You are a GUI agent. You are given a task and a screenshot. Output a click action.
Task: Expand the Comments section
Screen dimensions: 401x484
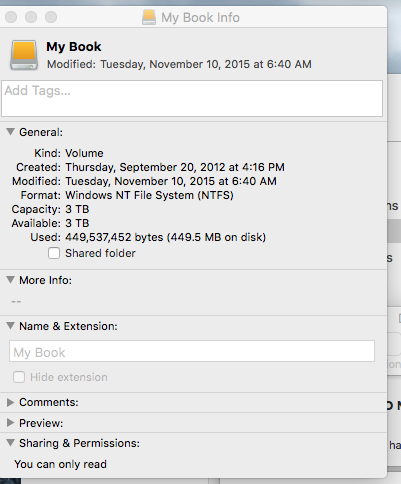coord(11,402)
